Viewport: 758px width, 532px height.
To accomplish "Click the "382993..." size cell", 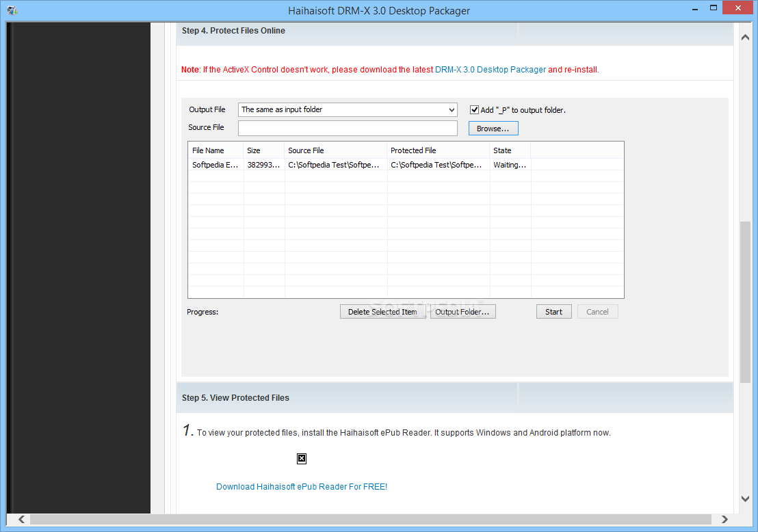I will point(264,165).
